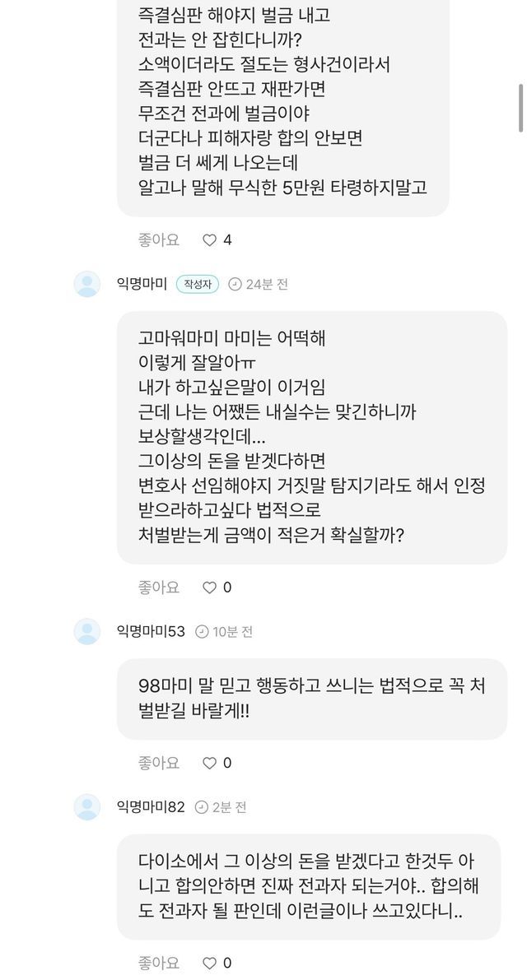This screenshot has width=527, height=980.
Task: Select the username 익명마미53
Action: 152,632
